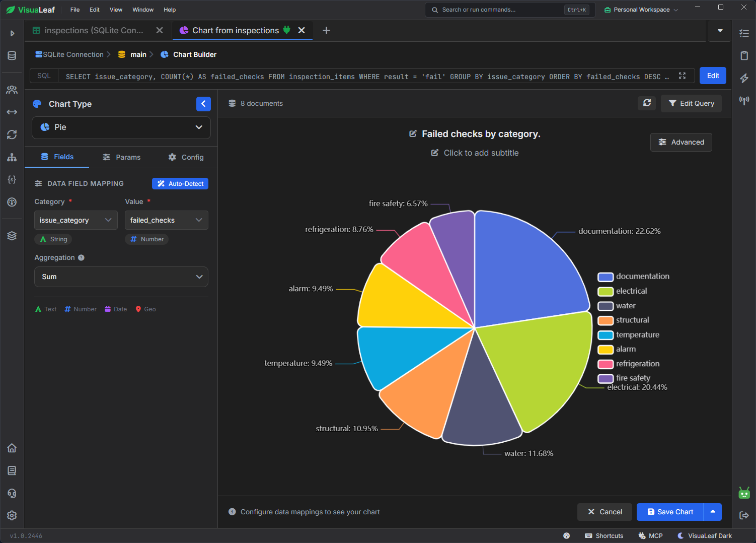Click the Auto-Detect button
Screen dimensions: 756x543
(x=180, y=184)
